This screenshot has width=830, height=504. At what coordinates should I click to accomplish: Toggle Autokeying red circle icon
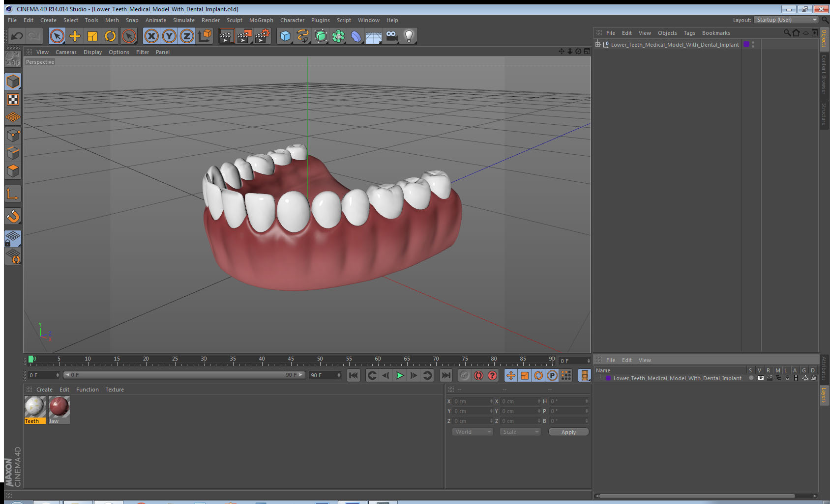[478, 375]
